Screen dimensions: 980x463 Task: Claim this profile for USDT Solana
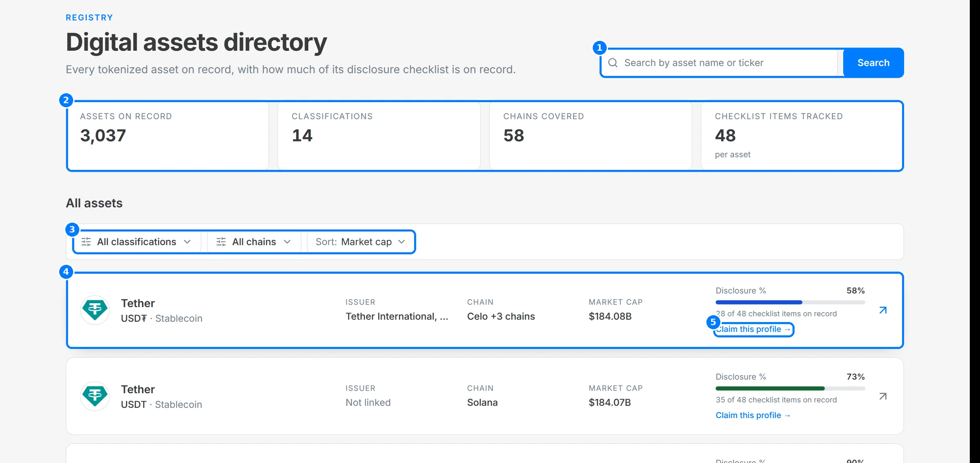click(753, 415)
